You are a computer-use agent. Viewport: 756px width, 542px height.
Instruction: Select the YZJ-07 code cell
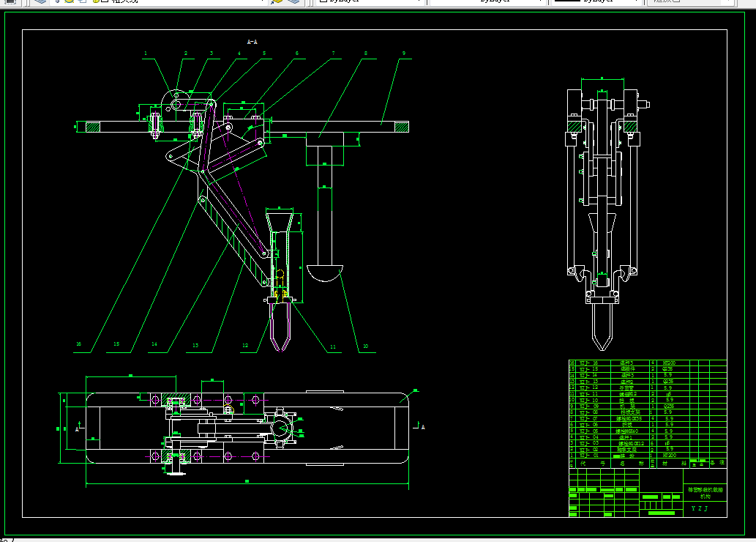pyautogui.click(x=593, y=418)
